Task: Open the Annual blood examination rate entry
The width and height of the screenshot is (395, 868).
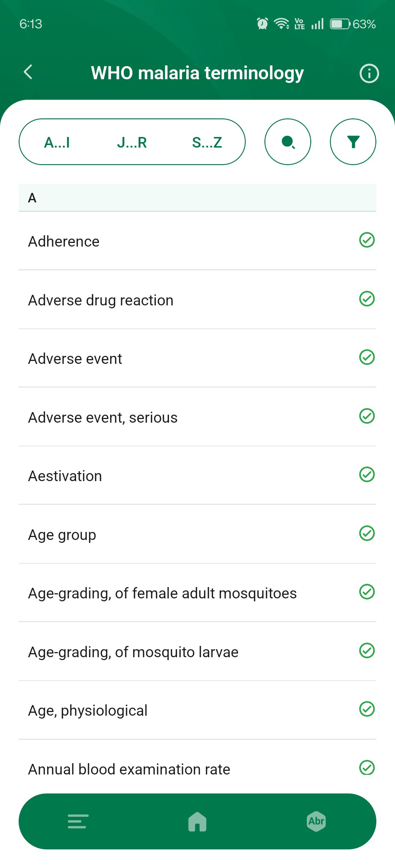Action: (129, 769)
